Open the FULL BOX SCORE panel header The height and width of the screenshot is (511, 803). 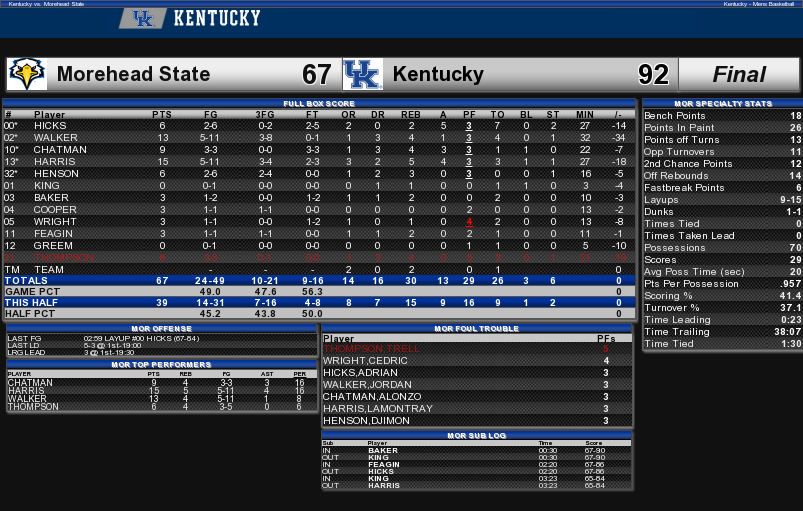(x=319, y=103)
